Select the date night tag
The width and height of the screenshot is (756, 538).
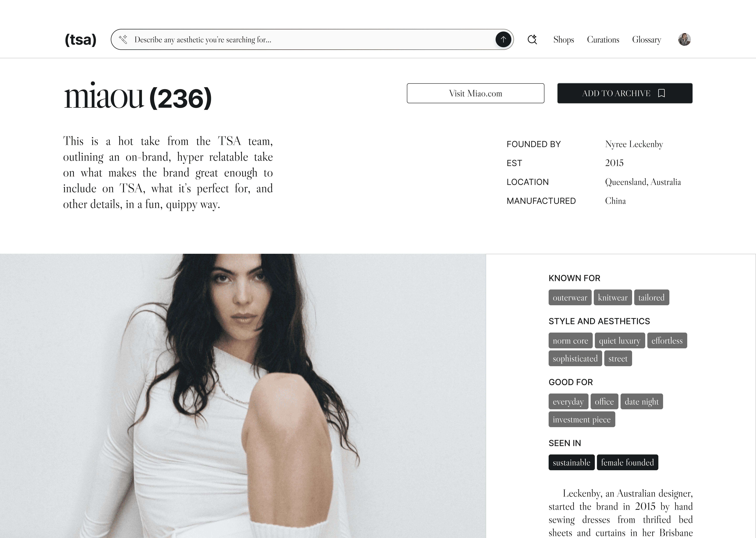coord(641,402)
